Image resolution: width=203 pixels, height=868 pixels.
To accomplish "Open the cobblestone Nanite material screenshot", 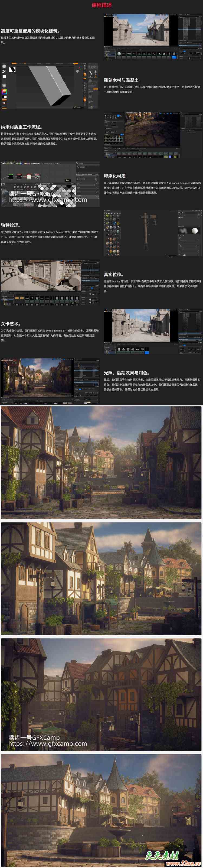I will [x=153, y=135].
